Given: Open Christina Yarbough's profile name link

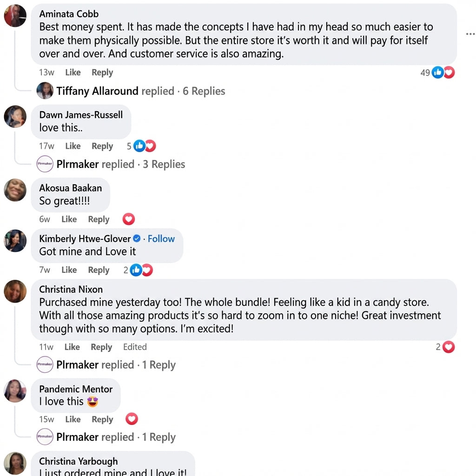Looking at the screenshot, I should click(x=78, y=461).
